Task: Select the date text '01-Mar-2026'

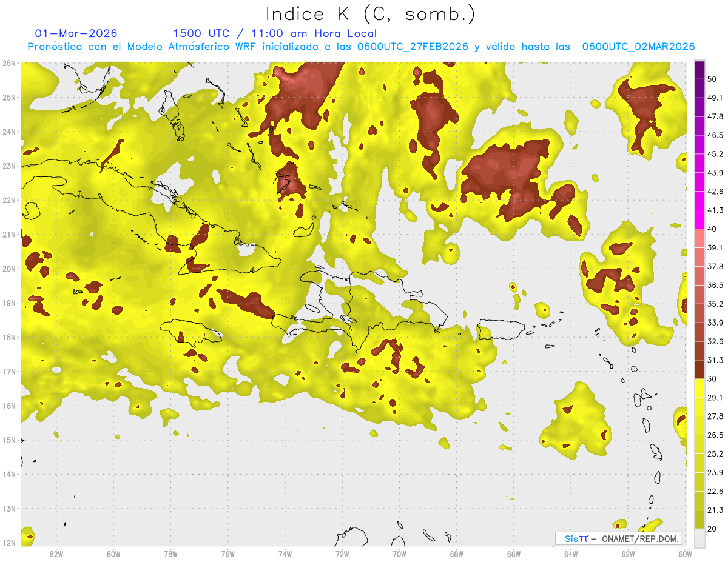Action: pos(76,33)
